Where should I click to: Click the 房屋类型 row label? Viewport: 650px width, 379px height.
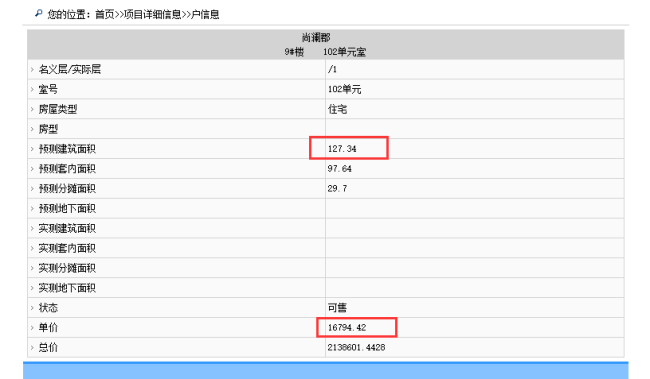click(x=58, y=109)
